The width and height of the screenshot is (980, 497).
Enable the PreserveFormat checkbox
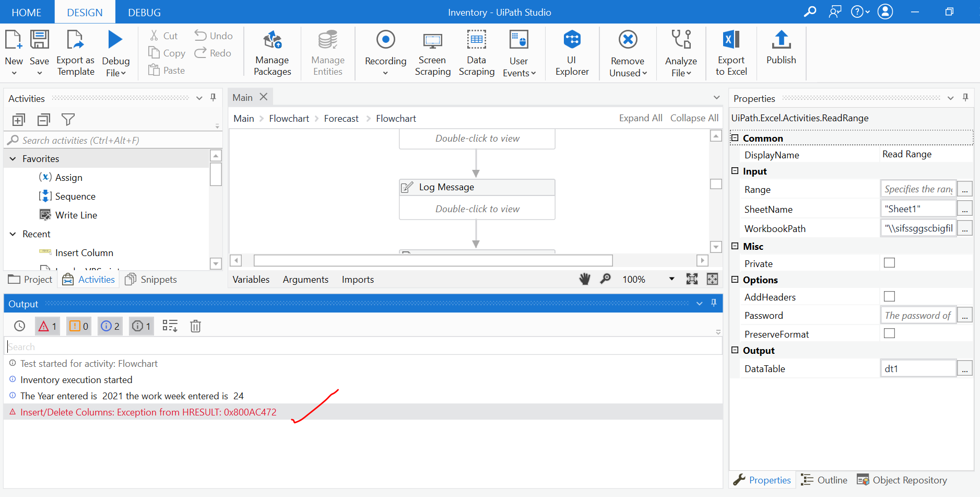coord(889,333)
